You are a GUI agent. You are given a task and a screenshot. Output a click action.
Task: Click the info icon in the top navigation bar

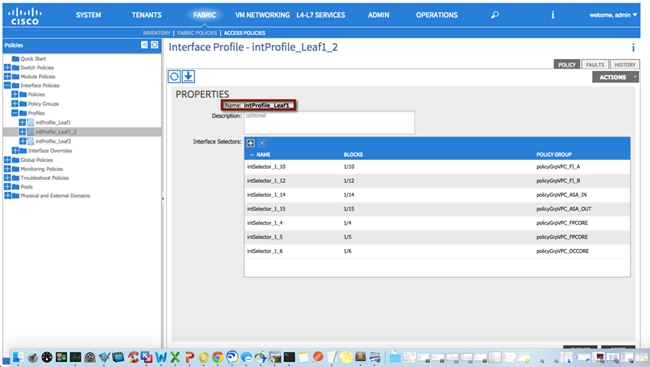coord(553,15)
